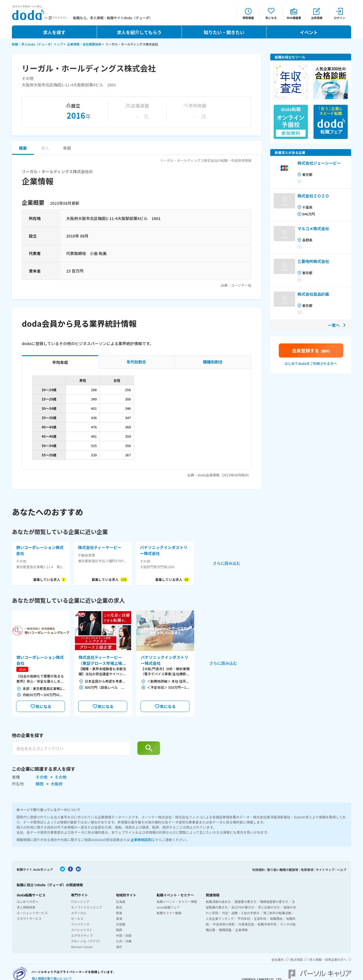
Task: Click 会員登録 pencil icon in header
Action: pyautogui.click(x=317, y=13)
